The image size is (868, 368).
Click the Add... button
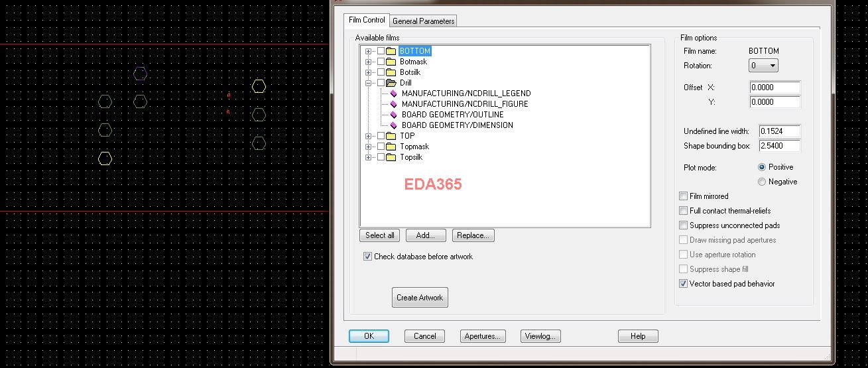(x=425, y=235)
